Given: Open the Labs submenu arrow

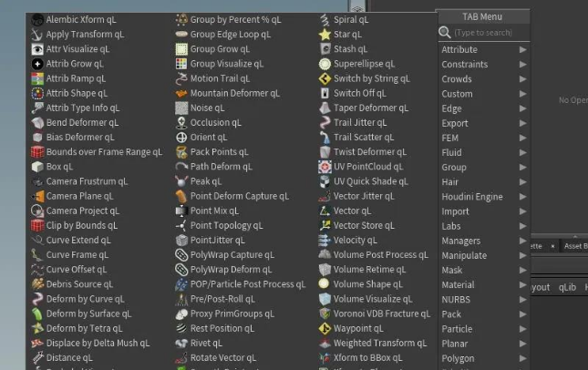Looking at the screenshot, I should coord(522,226).
